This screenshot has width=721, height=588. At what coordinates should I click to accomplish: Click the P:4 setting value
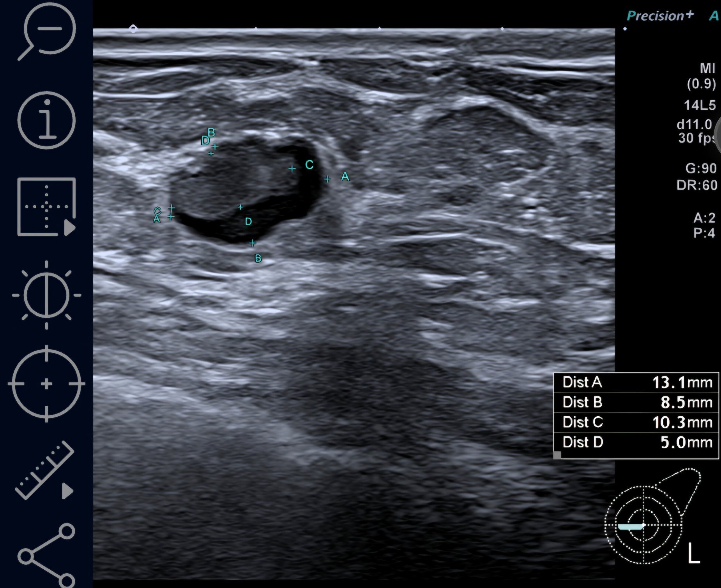(x=704, y=233)
